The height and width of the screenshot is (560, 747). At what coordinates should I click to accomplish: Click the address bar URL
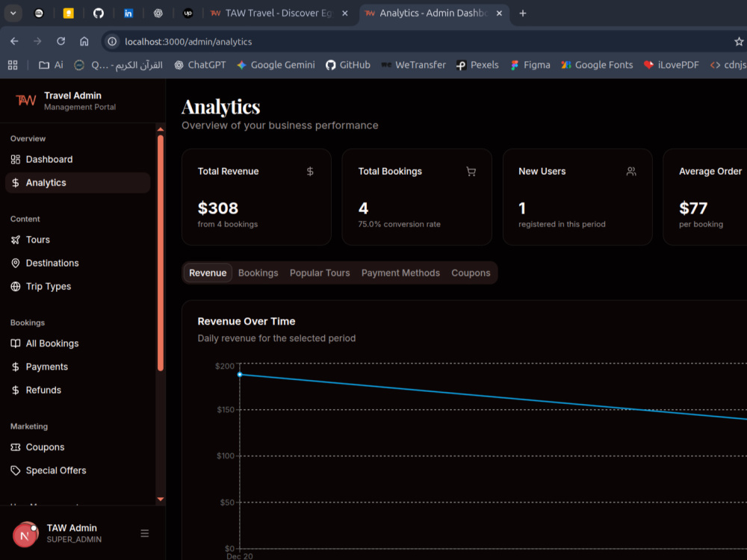pos(189,41)
